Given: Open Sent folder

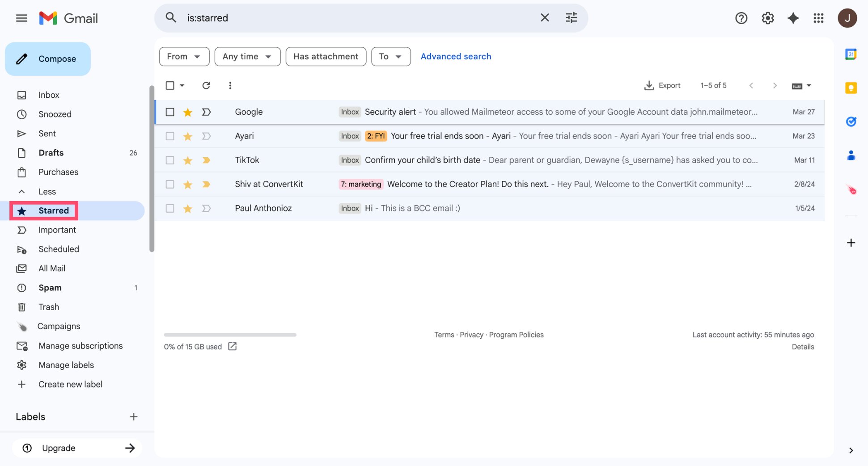Looking at the screenshot, I should click(x=47, y=134).
